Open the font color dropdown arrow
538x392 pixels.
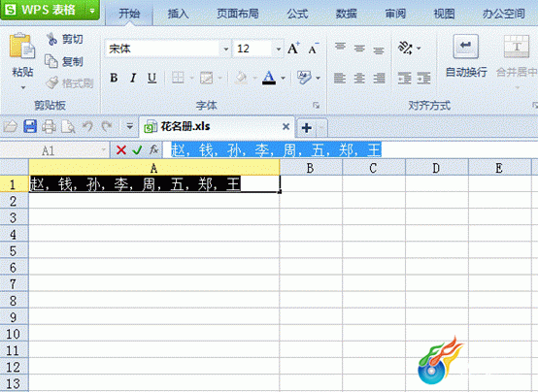coord(283,79)
